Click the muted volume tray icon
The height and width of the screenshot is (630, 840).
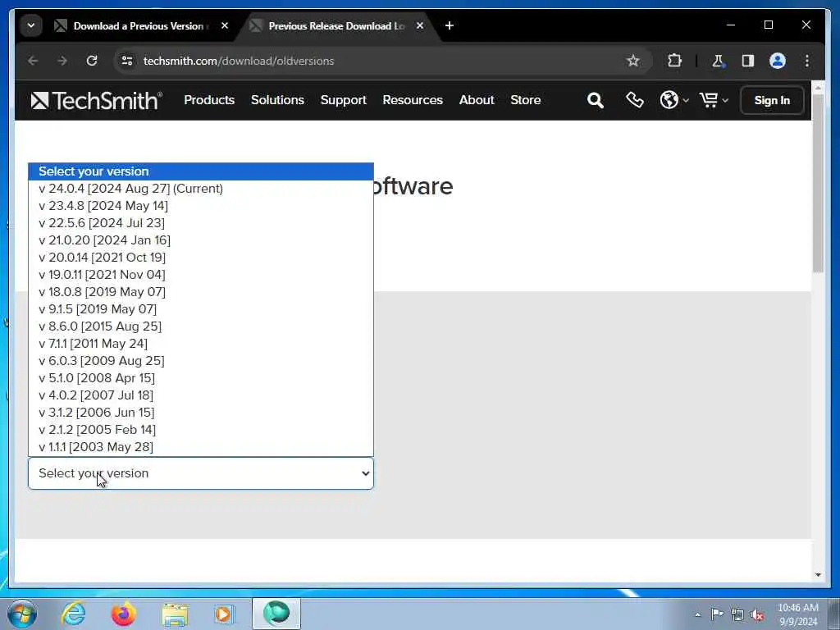[x=757, y=614]
